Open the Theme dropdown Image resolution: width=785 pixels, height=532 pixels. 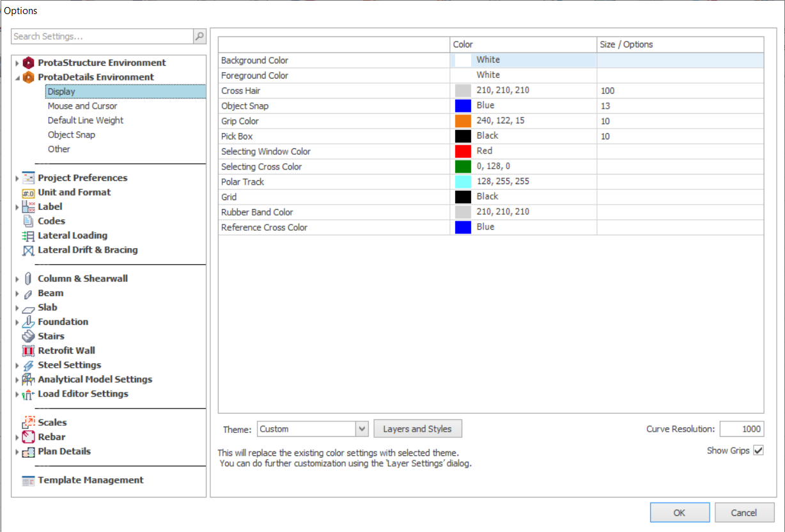point(362,429)
